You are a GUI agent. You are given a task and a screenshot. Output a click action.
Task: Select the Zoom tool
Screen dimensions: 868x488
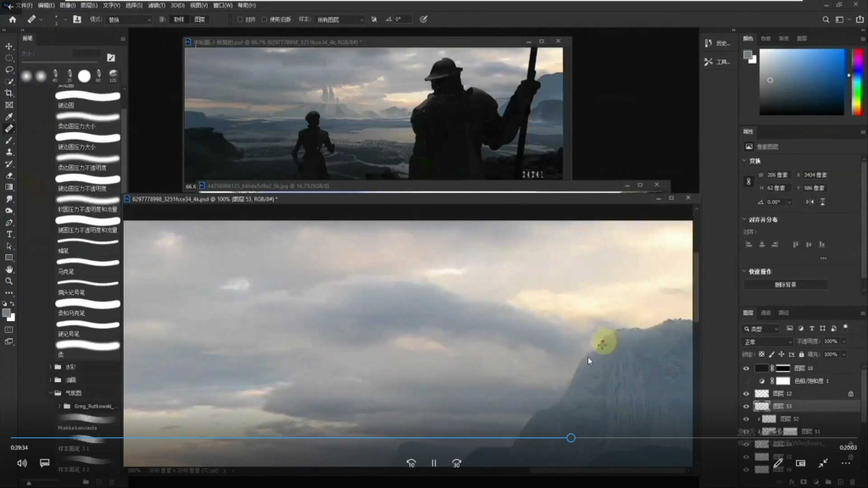[x=9, y=280]
